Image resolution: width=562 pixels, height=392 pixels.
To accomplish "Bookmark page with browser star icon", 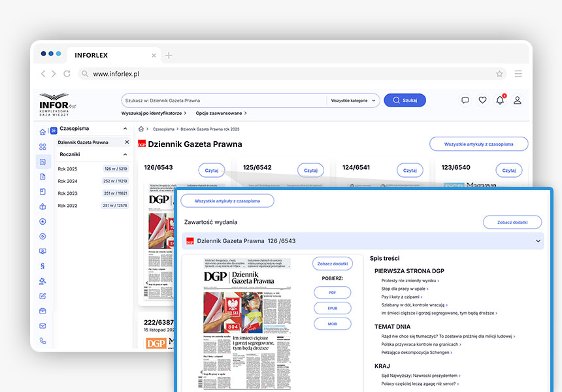I will tap(499, 74).
